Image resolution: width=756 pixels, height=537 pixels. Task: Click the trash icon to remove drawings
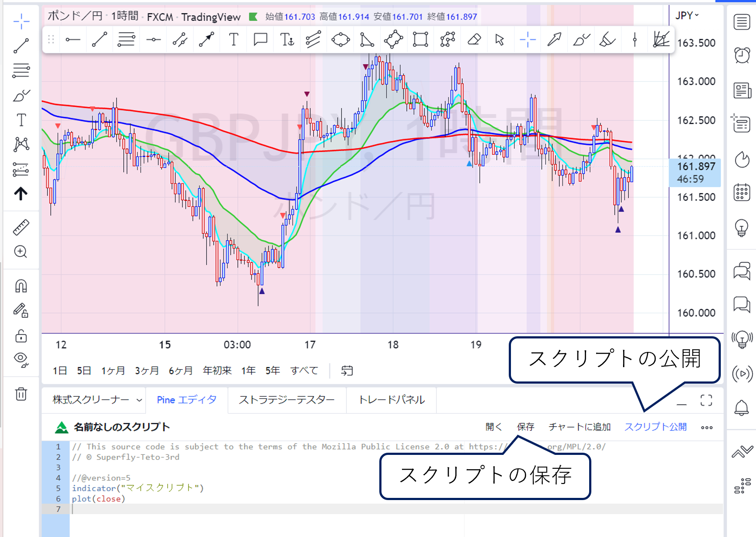(x=21, y=394)
